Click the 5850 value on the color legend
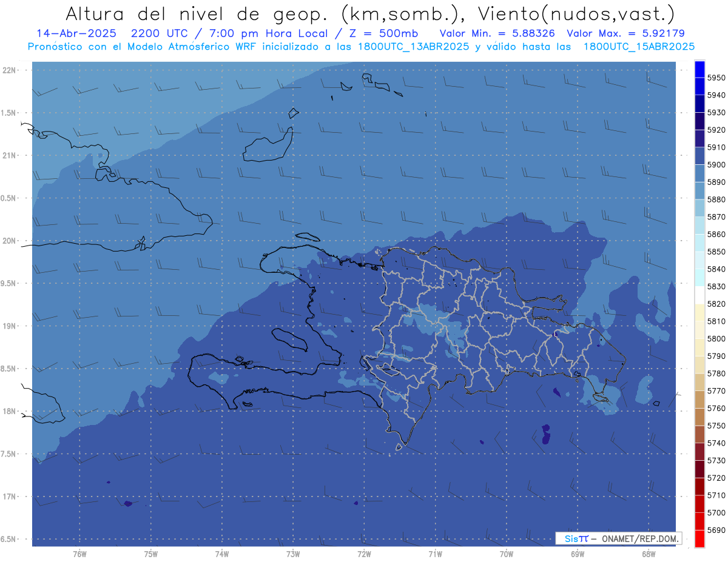The image size is (728, 562). [x=716, y=252]
